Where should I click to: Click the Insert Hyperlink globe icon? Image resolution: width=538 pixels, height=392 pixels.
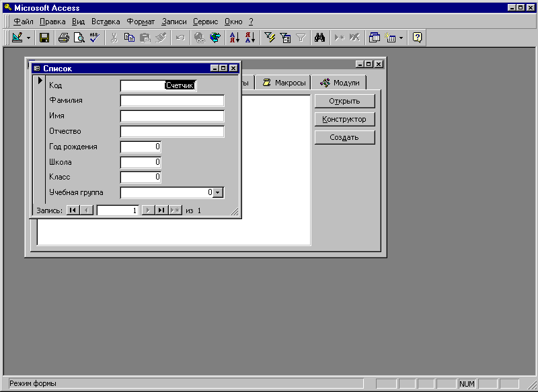coord(199,38)
